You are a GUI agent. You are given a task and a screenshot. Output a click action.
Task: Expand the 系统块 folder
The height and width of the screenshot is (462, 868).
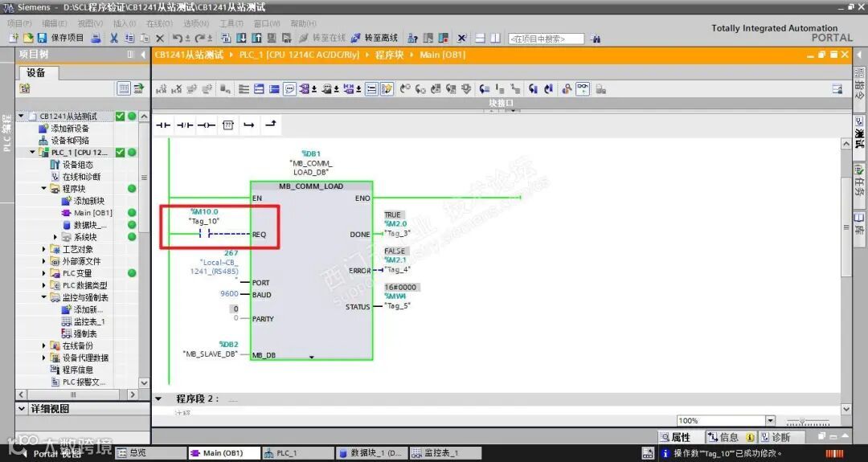(x=55, y=237)
